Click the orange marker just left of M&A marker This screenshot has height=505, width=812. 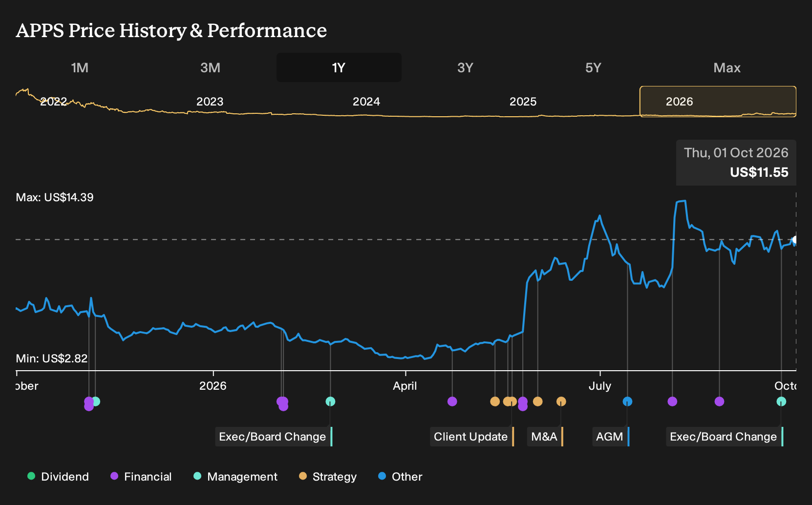click(x=537, y=401)
